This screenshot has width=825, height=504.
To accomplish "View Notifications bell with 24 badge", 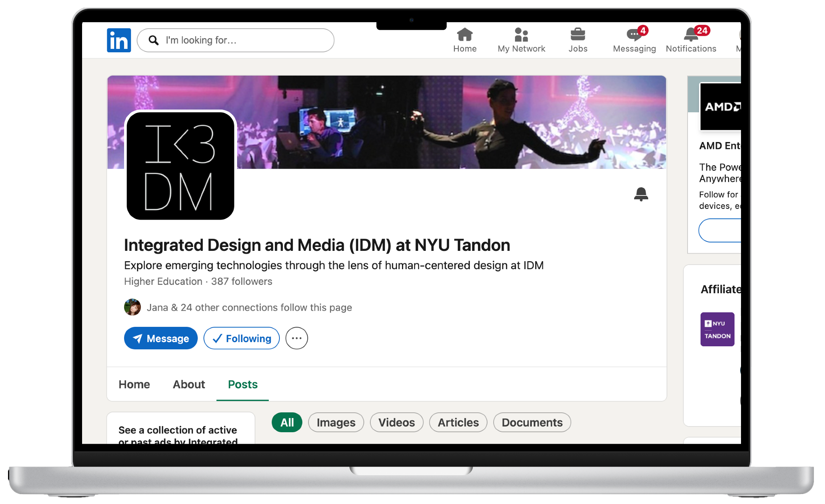I will tap(691, 40).
